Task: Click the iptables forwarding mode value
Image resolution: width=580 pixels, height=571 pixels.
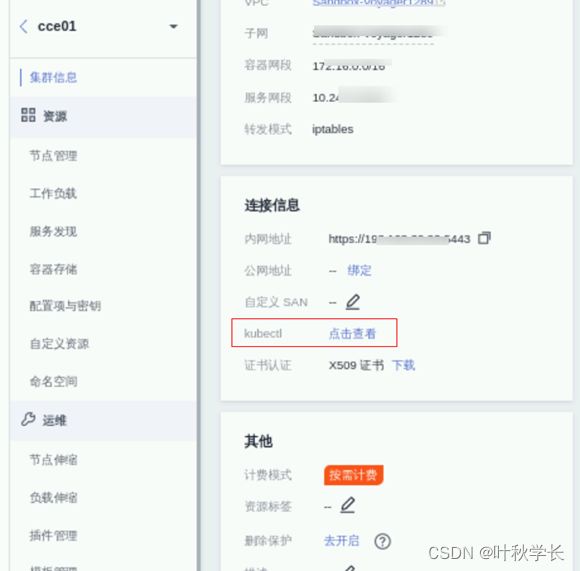Action: [333, 129]
